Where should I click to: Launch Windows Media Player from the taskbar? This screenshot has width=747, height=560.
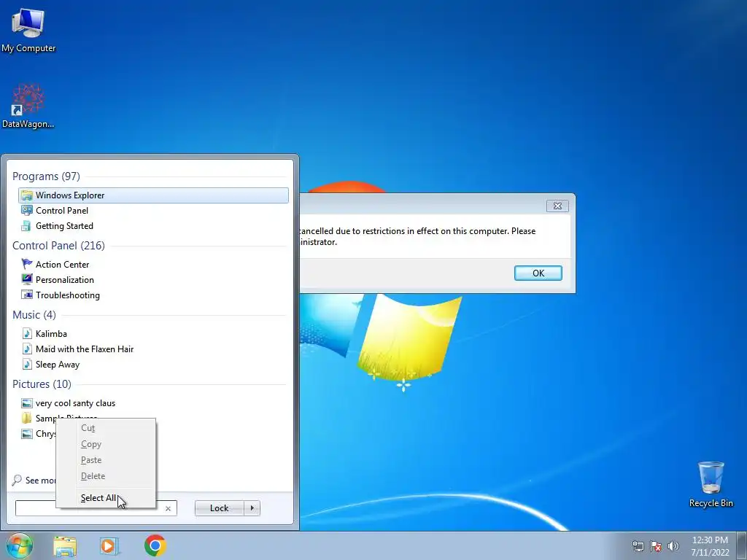(x=109, y=545)
